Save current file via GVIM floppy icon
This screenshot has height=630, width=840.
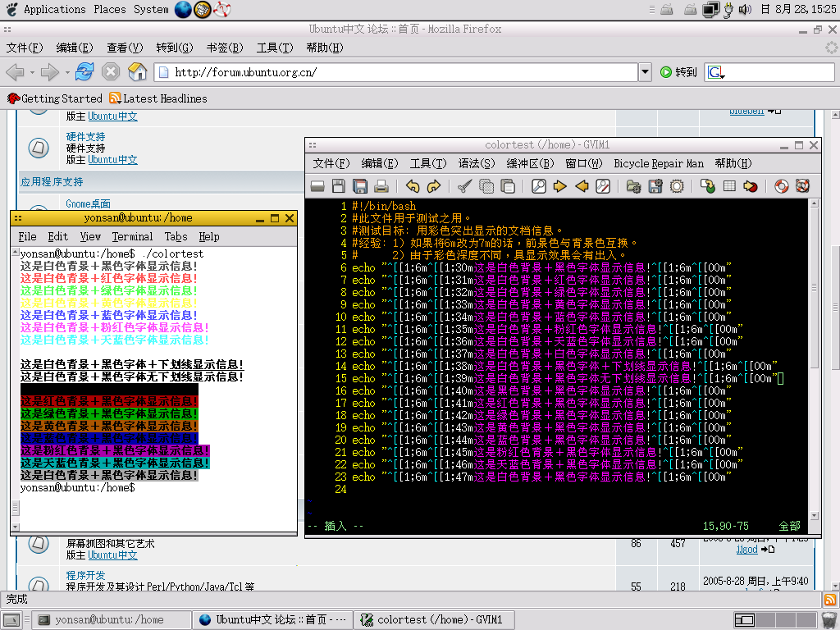(x=339, y=186)
